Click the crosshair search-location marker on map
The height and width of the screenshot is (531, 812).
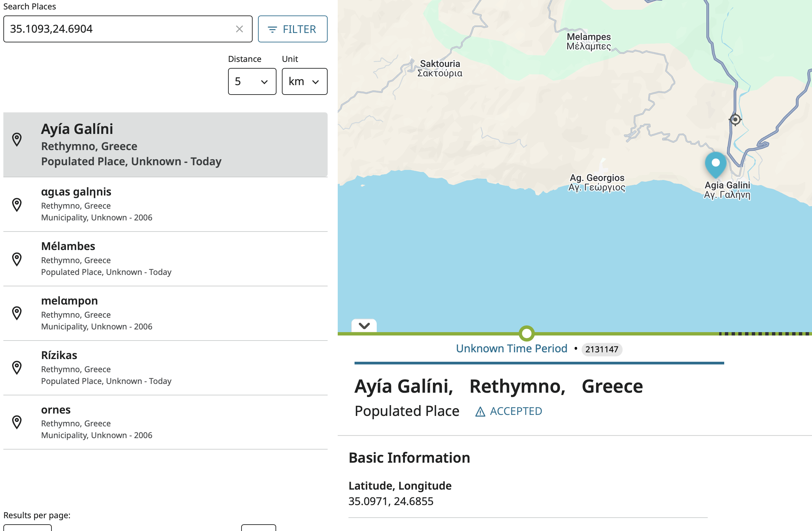pos(735,119)
